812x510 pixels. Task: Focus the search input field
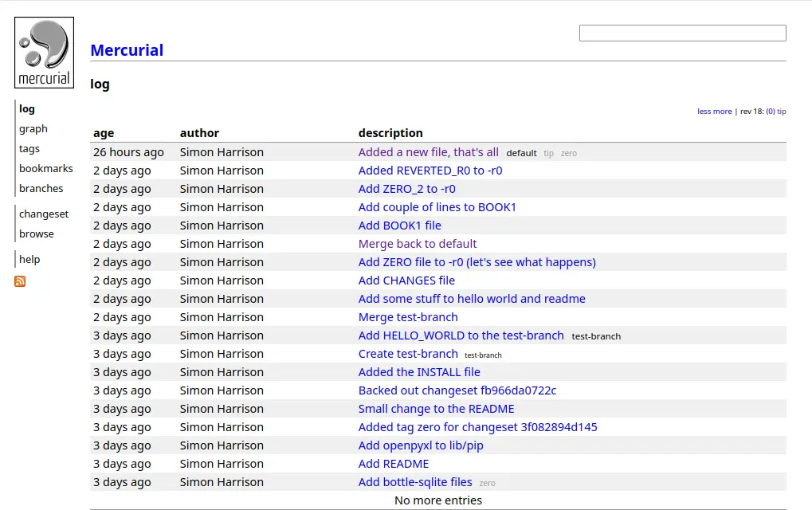683,33
